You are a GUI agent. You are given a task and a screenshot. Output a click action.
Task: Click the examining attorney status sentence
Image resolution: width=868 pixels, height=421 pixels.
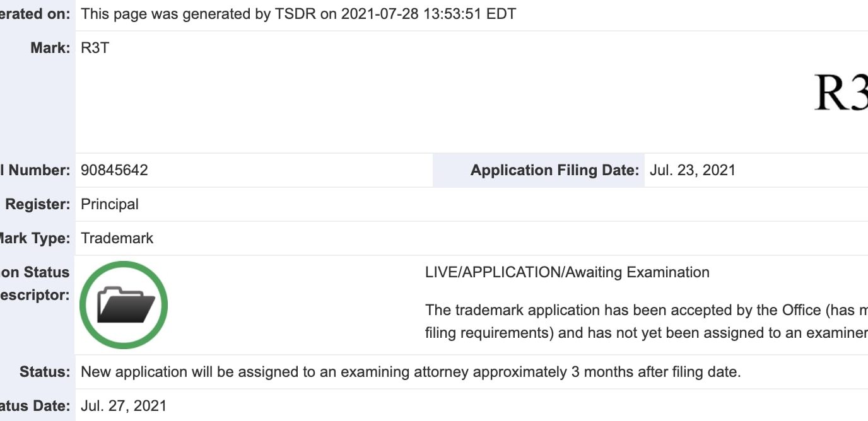point(411,372)
